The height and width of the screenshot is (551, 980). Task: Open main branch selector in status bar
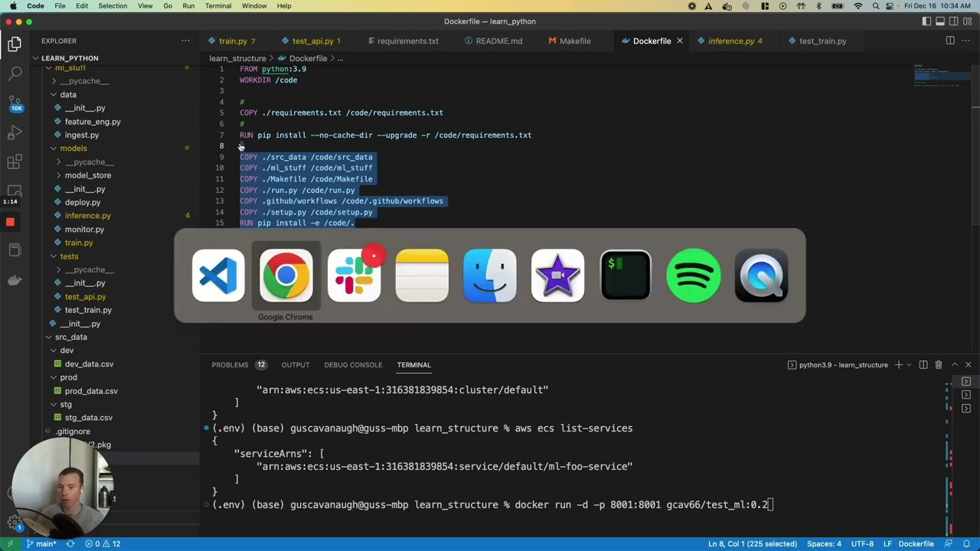(x=41, y=543)
